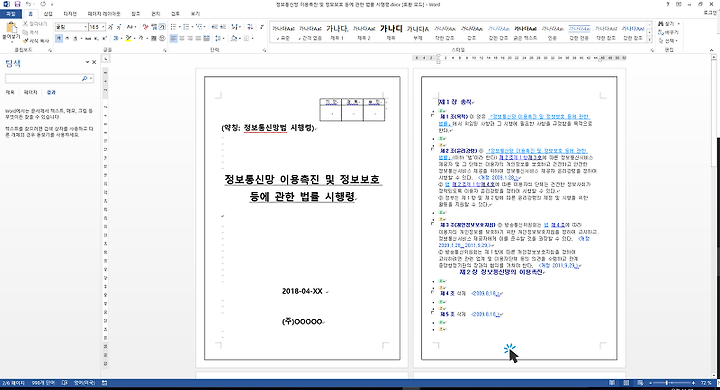Screen dimensions: 720x390
Task: Click the Clear Formatting eraser icon
Action: point(146,27)
